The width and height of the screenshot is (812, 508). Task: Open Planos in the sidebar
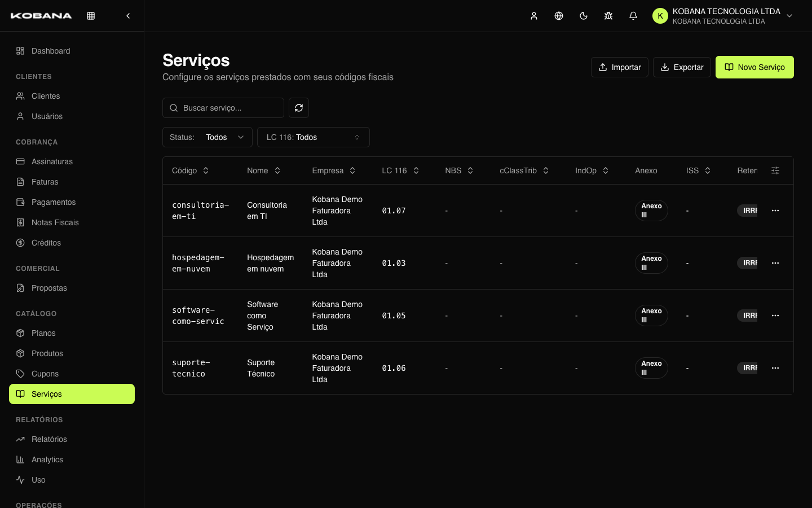point(72,333)
